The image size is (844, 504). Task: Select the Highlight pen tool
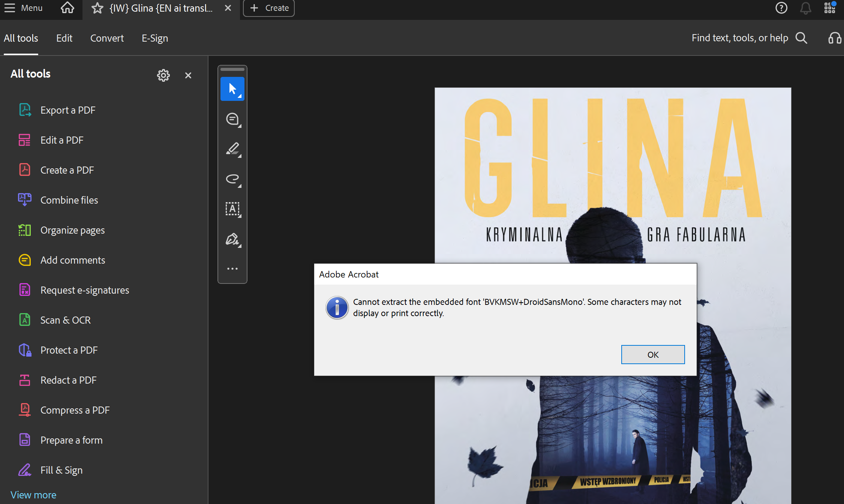click(x=232, y=149)
